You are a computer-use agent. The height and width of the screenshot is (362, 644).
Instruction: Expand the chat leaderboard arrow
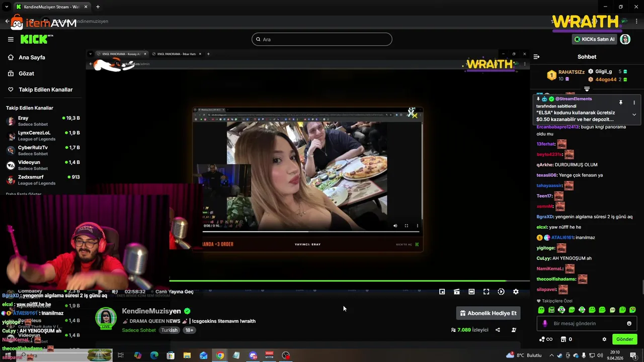coord(587,89)
